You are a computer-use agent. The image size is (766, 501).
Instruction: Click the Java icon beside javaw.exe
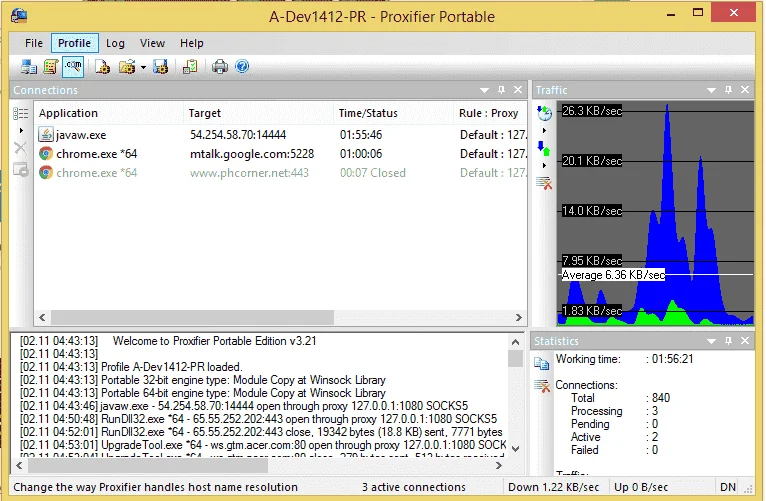coord(46,134)
